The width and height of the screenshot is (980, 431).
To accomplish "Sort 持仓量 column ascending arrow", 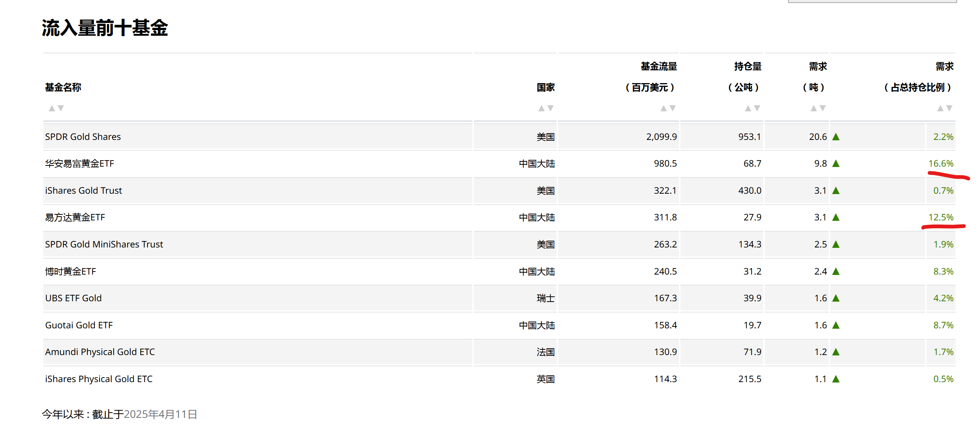I will tap(748, 108).
